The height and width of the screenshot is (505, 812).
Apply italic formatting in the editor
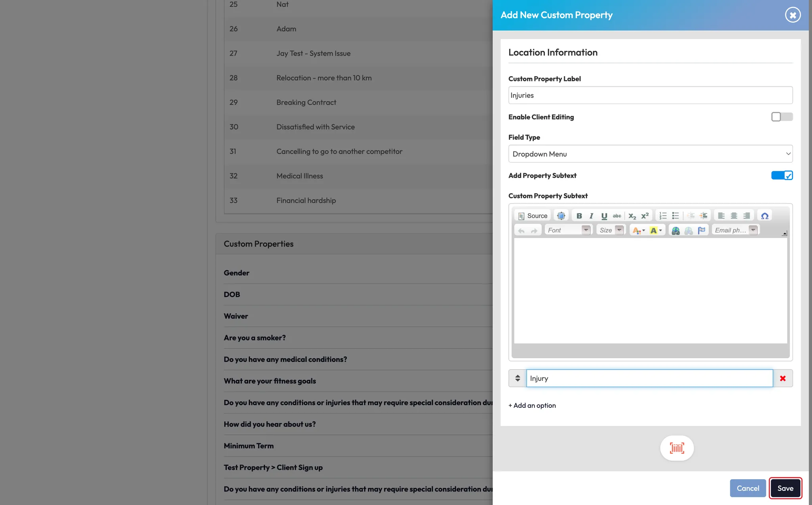tap(591, 216)
